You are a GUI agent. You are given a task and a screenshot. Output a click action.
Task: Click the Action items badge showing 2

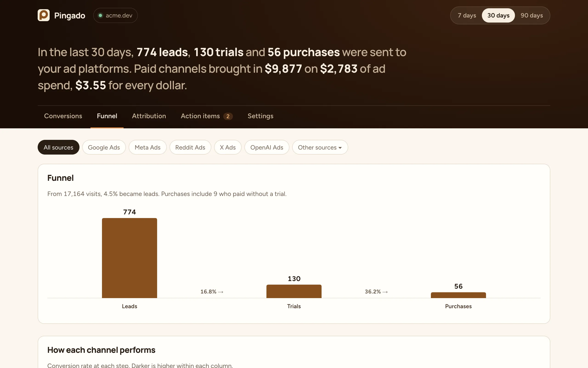click(x=228, y=116)
